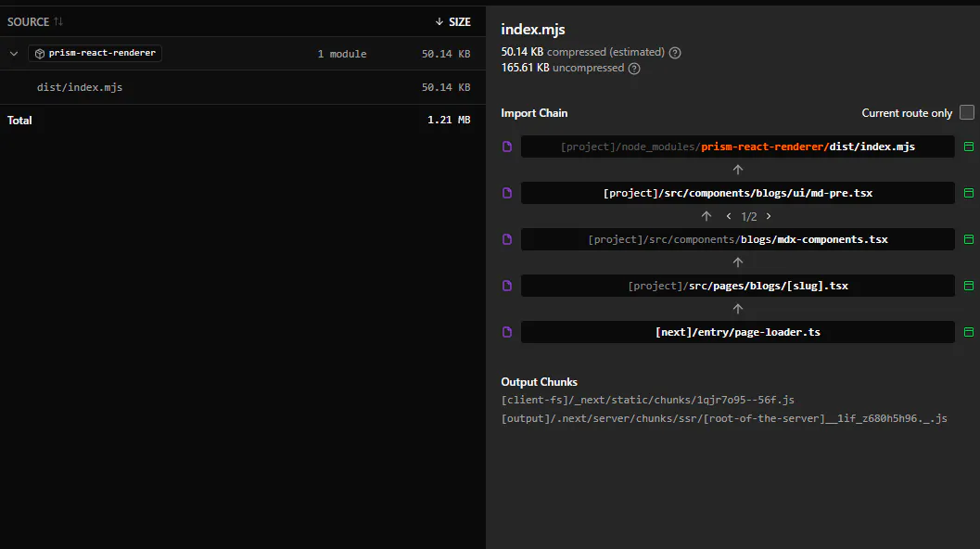Open the [next]/entry/page-loader.ts chain entry
The width and height of the screenshot is (980, 549).
coord(737,332)
